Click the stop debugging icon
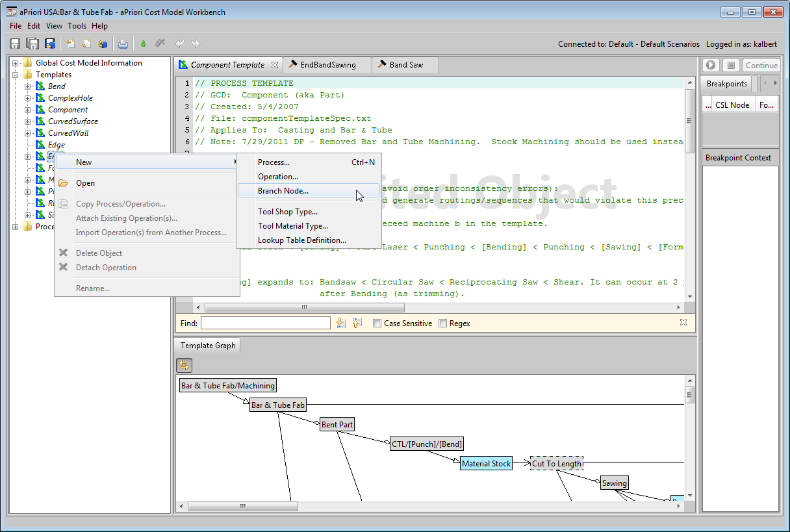790x532 pixels. pos(732,64)
